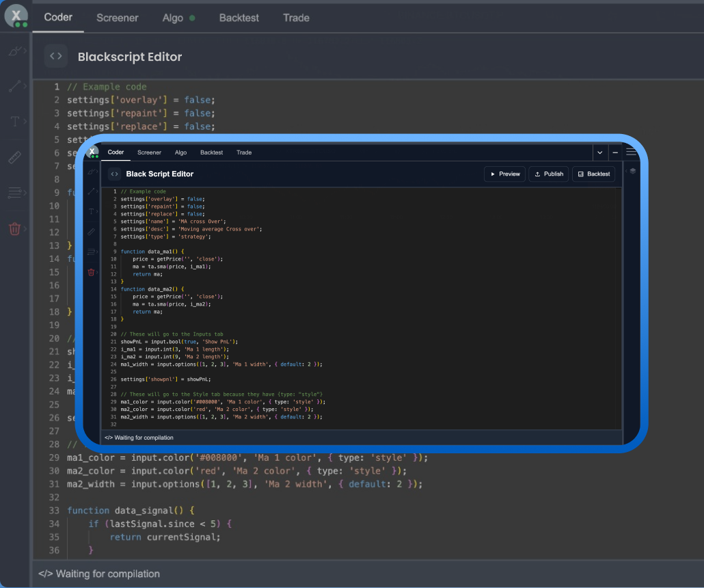Click the ma1_width line in the inset editor
Image resolution: width=704 pixels, height=588 pixels.
[221, 364]
